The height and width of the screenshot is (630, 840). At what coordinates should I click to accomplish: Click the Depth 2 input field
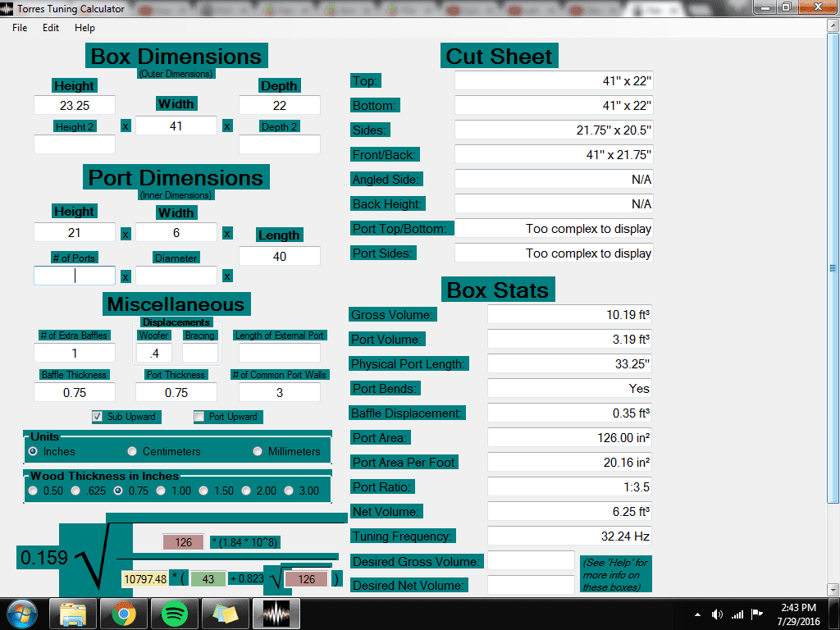(280, 144)
